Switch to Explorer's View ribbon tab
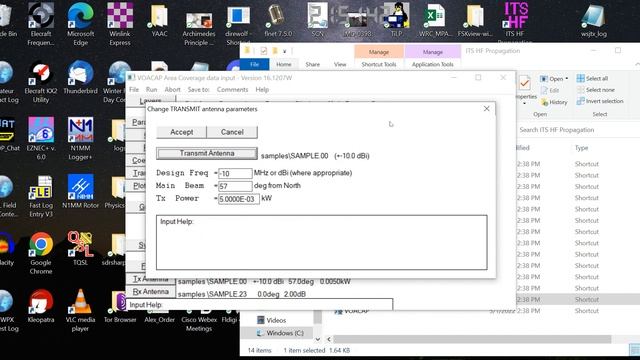The image size is (640, 360). pyautogui.click(x=340, y=64)
